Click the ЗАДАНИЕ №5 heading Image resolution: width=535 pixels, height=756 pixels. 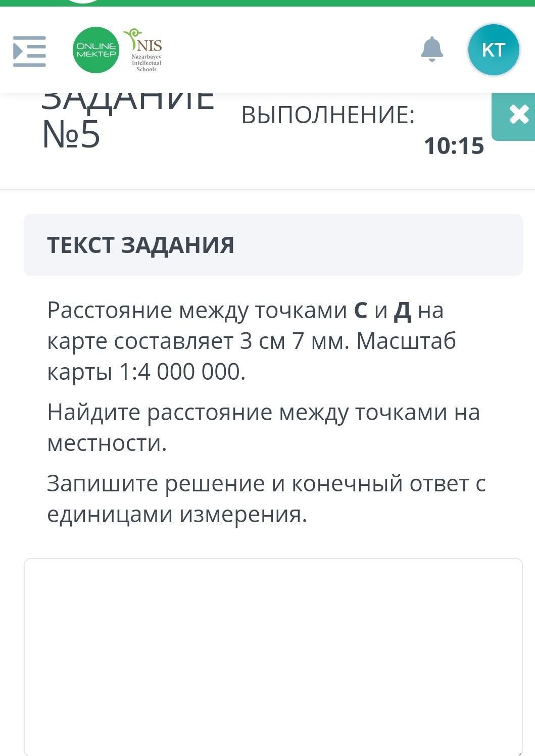click(x=127, y=122)
